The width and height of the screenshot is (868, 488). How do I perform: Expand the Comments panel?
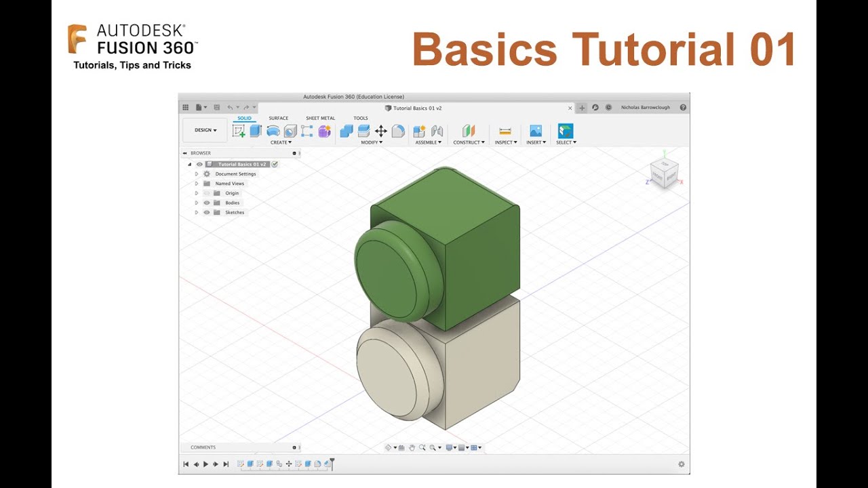point(294,447)
